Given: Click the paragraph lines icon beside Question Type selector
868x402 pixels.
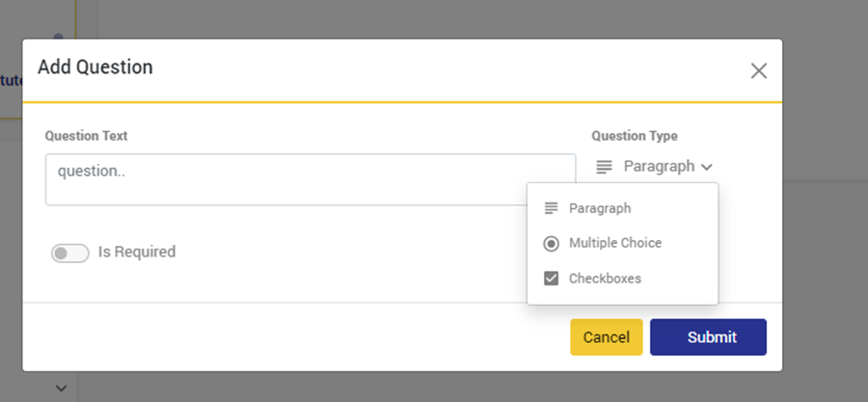Looking at the screenshot, I should tap(604, 167).
